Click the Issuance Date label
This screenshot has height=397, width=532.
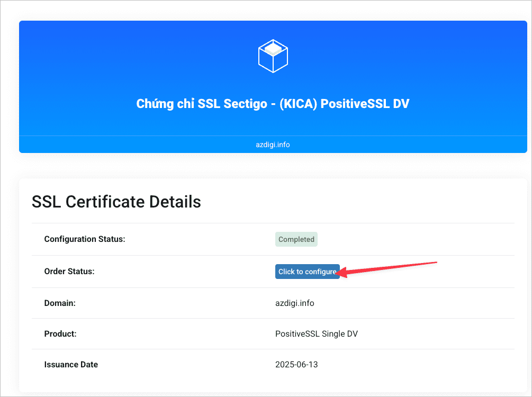click(x=71, y=364)
